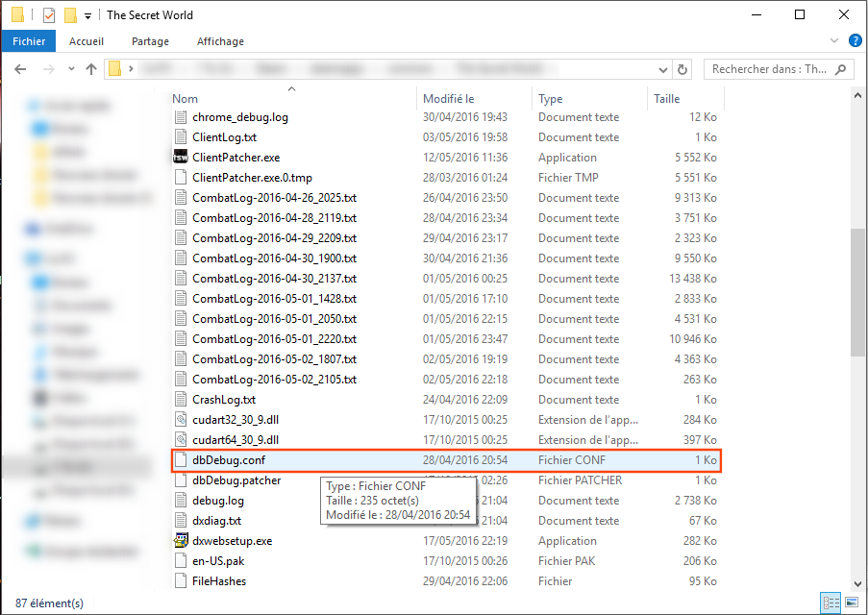
Task: Click the folder icon in the address bar
Action: click(x=114, y=68)
